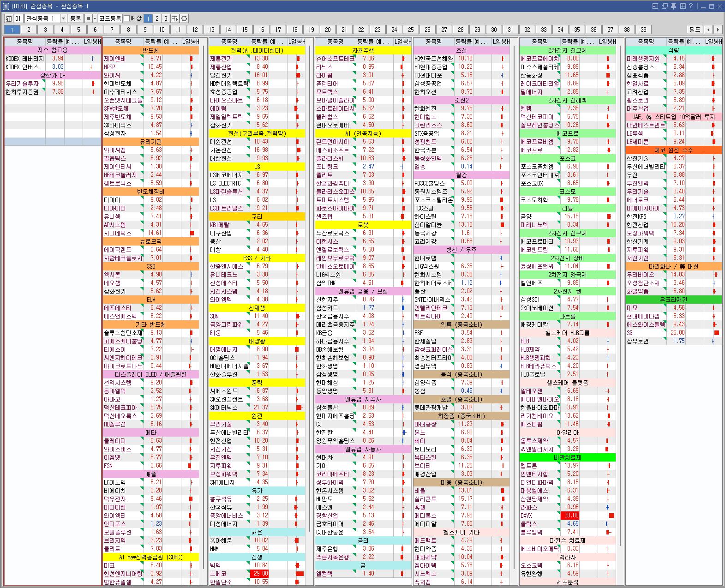725x588 pixels.
Task: Click 종목명 column header in first panel
Action: (x=25, y=42)
